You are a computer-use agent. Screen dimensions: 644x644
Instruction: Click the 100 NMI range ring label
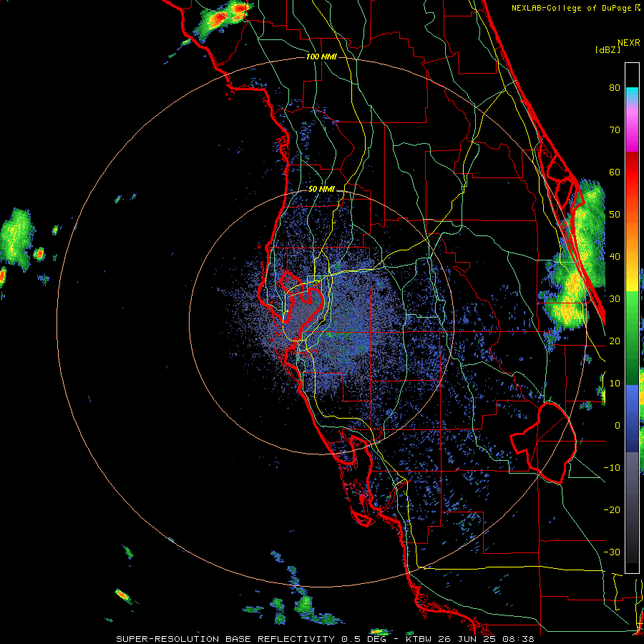click(x=321, y=57)
